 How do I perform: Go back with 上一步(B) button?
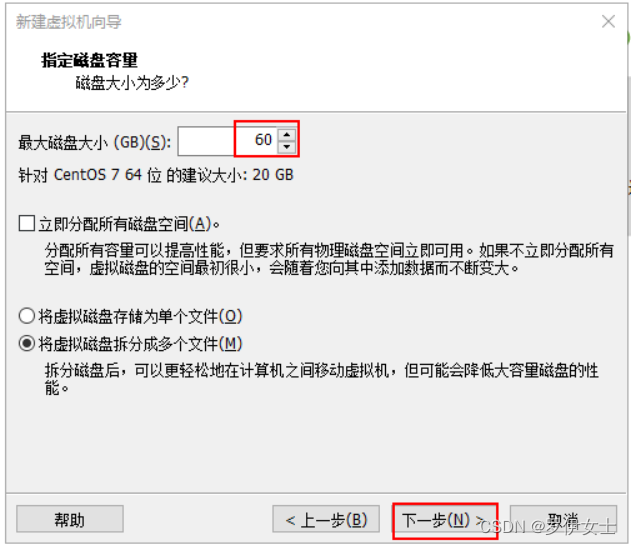pos(326,519)
